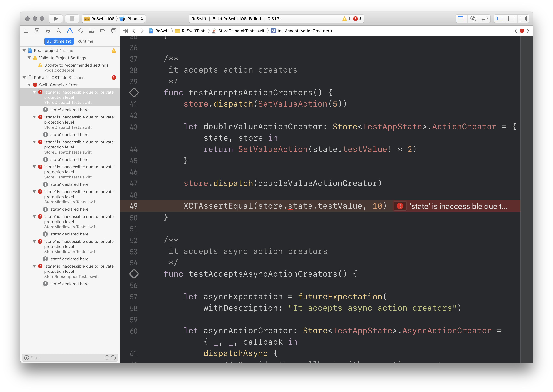Go back in editor history
The image size is (553, 392).
pyautogui.click(x=134, y=31)
